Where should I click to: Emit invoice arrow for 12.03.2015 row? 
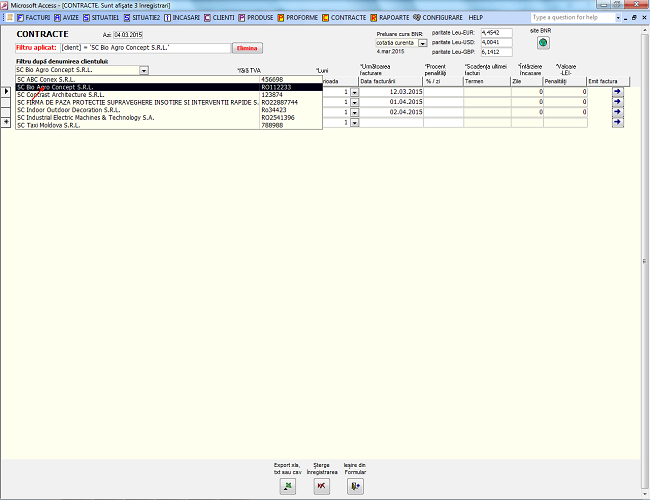click(x=618, y=92)
